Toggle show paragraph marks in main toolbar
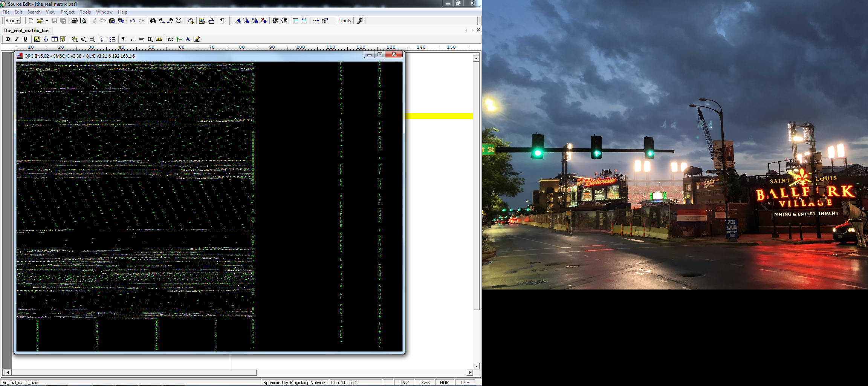 coord(222,21)
